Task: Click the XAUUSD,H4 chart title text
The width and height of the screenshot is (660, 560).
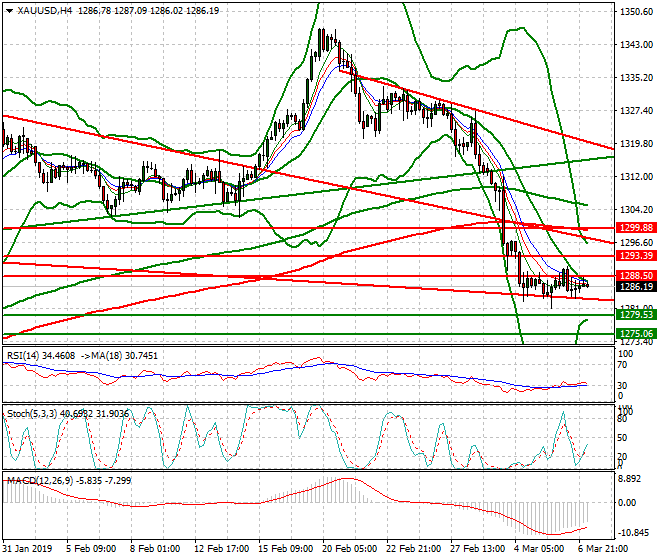Action: tap(45, 11)
